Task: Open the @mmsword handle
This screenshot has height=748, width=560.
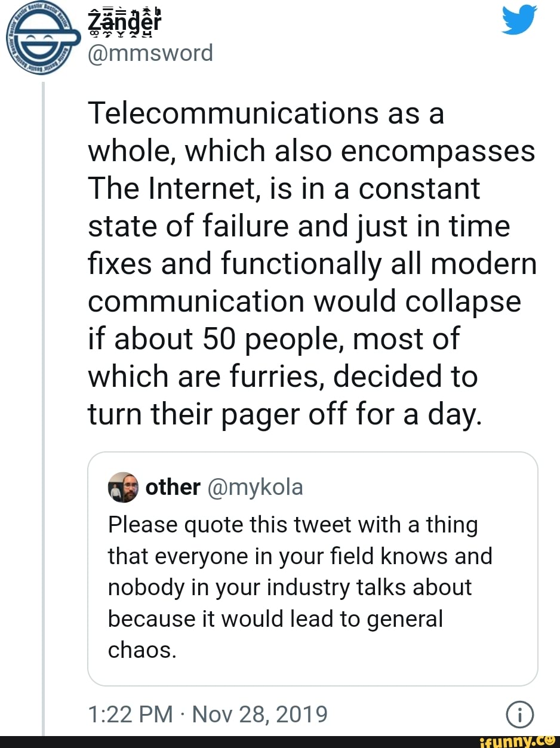Action: click(x=150, y=53)
